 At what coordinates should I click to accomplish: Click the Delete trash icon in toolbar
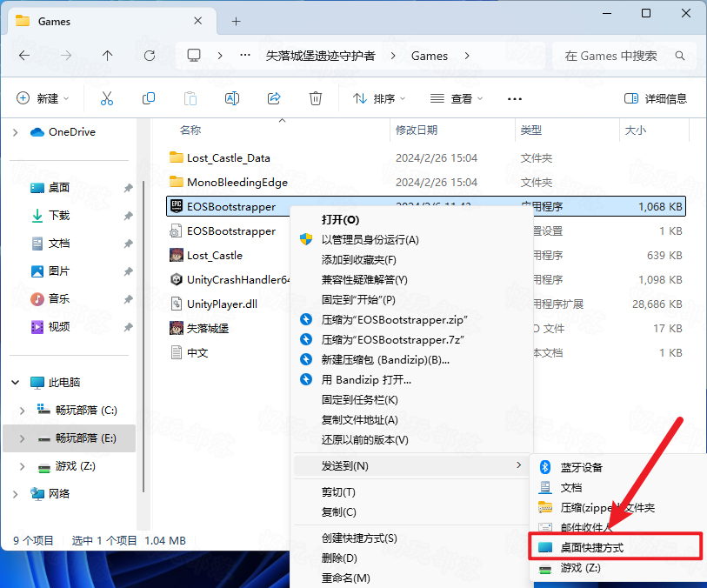tap(315, 98)
